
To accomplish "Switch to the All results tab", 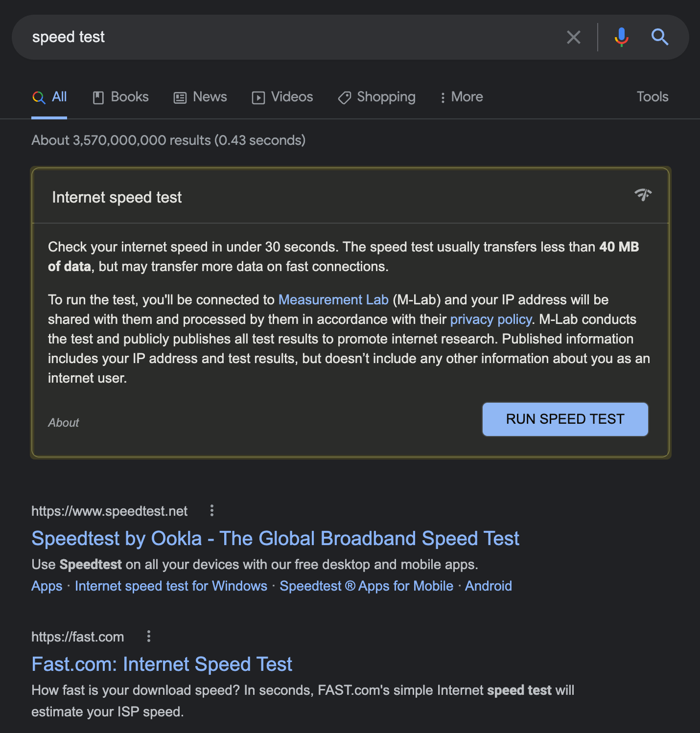I will (x=49, y=96).
